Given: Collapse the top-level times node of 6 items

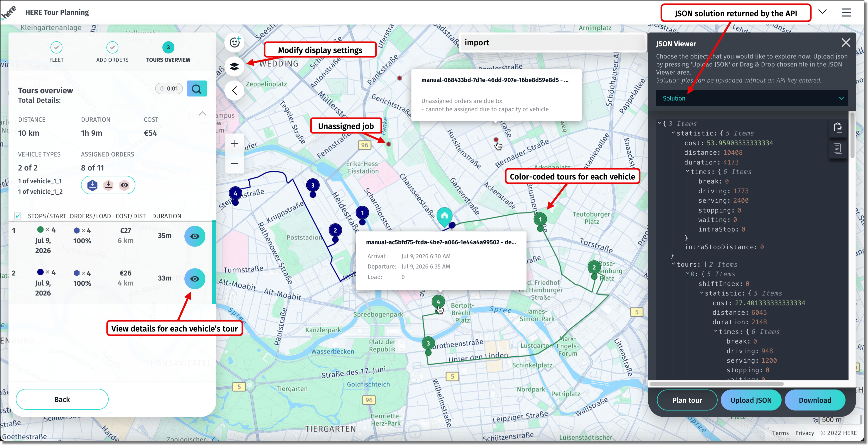Looking at the screenshot, I should [687, 171].
